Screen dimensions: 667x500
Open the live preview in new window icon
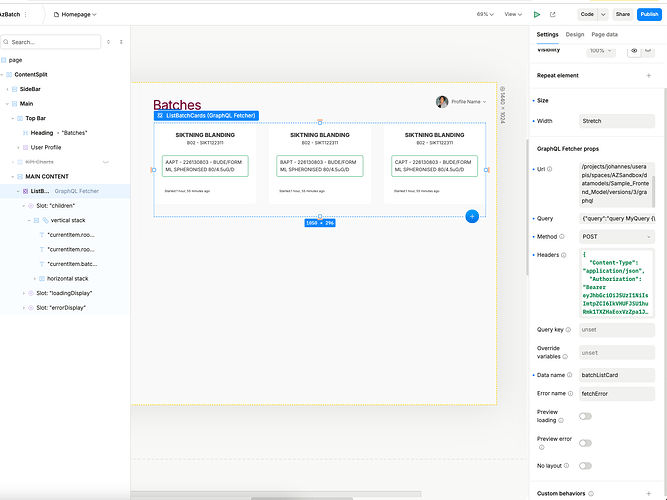click(553, 14)
